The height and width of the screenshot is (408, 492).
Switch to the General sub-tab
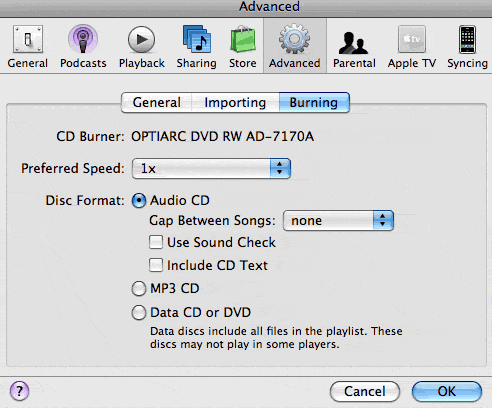157,102
